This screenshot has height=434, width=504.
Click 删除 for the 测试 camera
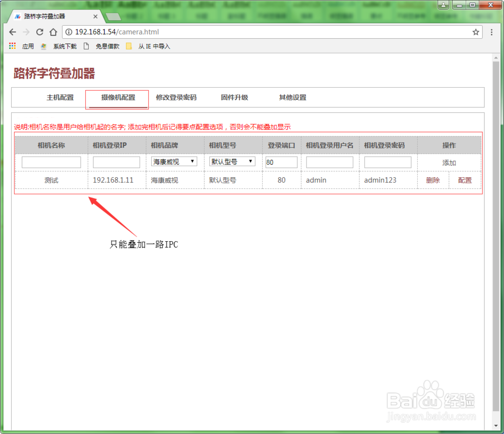[432, 180]
